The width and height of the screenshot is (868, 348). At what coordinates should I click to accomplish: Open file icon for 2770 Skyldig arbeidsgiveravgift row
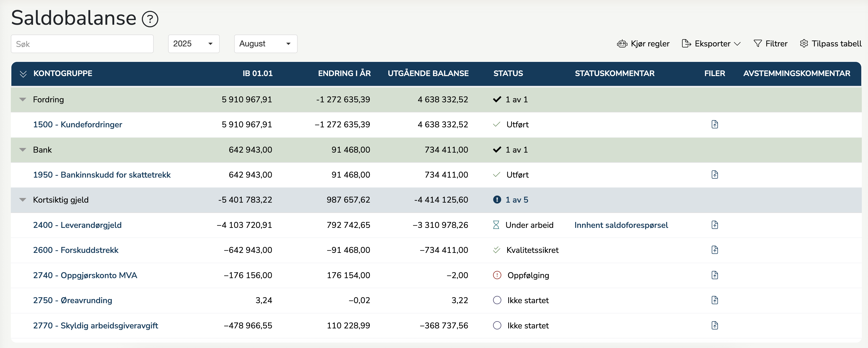point(715,325)
